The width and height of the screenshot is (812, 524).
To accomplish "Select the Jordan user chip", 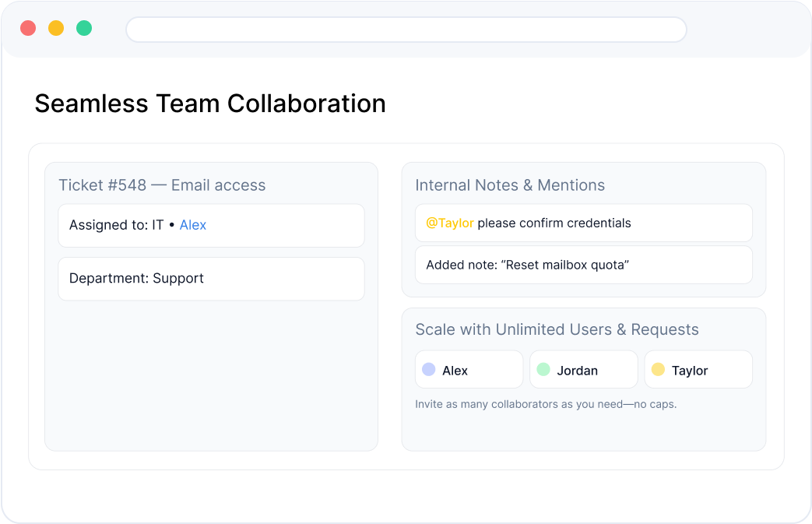I will click(584, 369).
